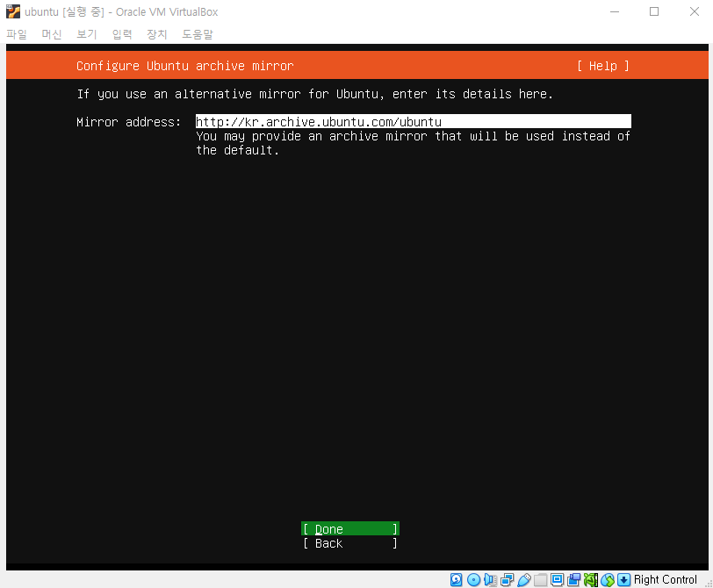Open the 장치 menu
The image size is (713, 588).
pyautogui.click(x=157, y=34)
